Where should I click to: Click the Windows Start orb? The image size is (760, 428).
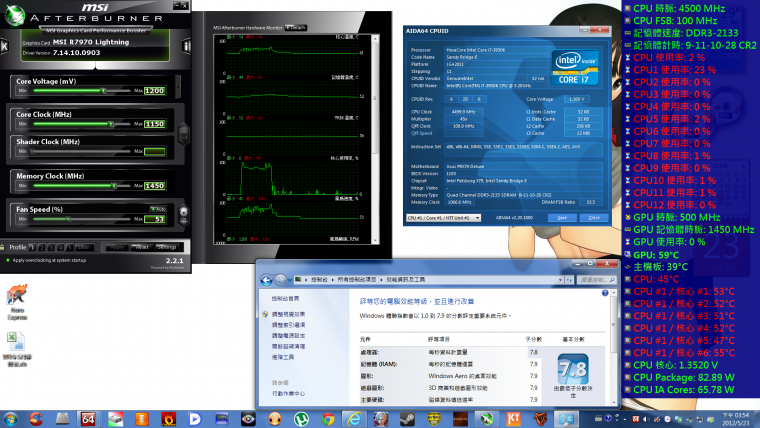click(x=12, y=418)
